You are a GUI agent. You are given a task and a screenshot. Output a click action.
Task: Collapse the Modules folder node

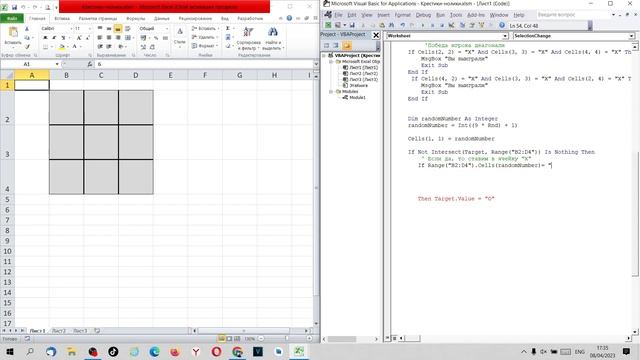(331, 92)
